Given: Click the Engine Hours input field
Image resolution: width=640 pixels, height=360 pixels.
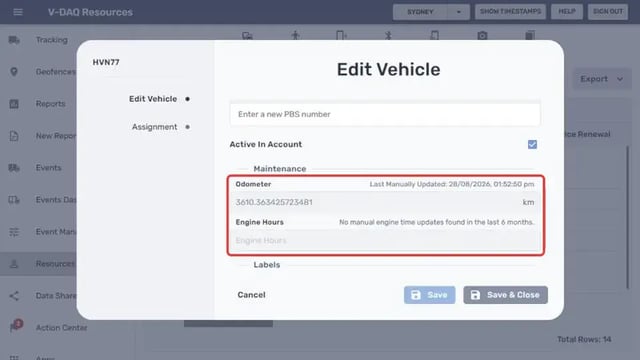Looking at the screenshot, I should coord(385,240).
